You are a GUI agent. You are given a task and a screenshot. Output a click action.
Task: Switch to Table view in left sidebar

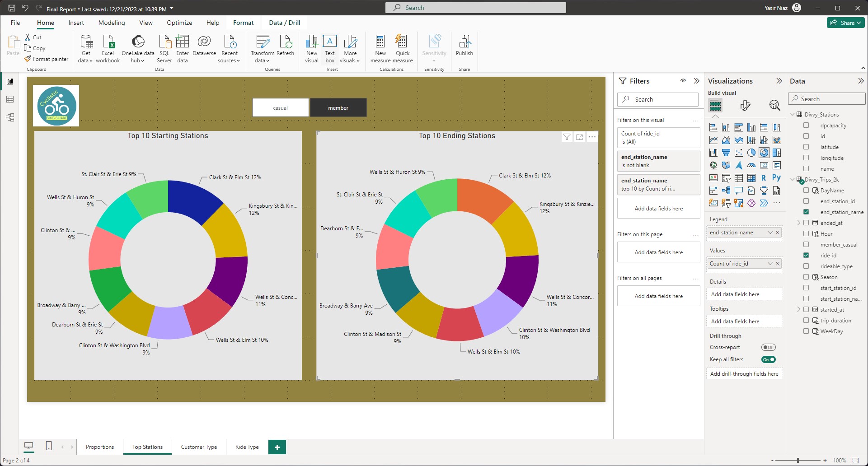pyautogui.click(x=10, y=99)
